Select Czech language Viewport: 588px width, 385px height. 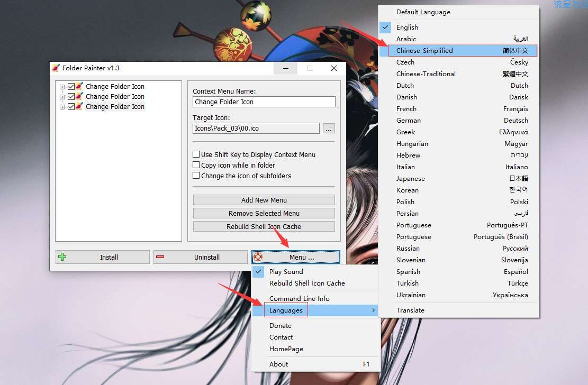(459, 62)
